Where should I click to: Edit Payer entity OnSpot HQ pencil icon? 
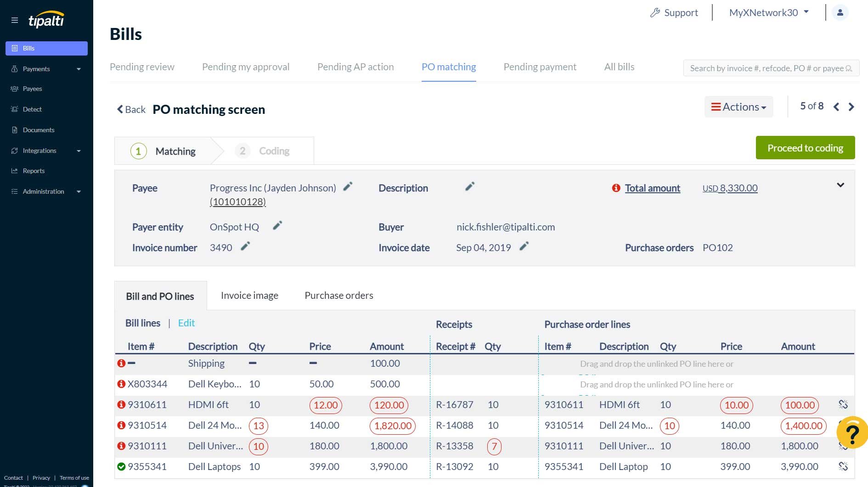coord(277,226)
